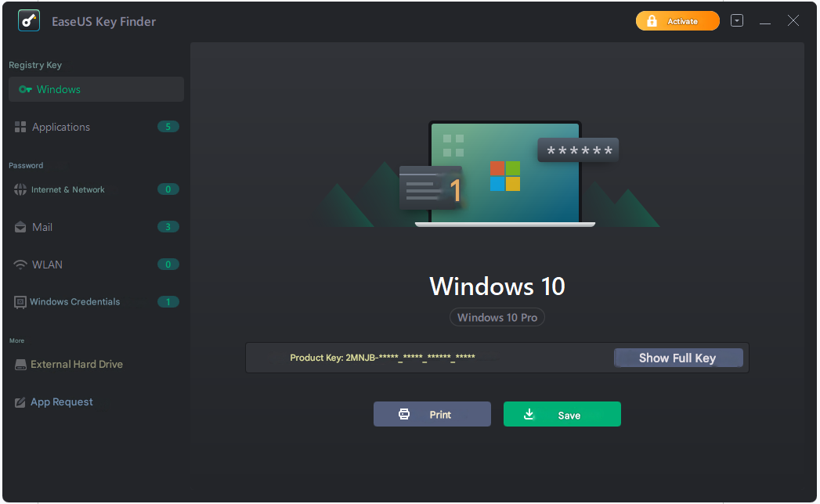Click the Windows Credentials count badge 1
The image size is (820, 504).
168,301
